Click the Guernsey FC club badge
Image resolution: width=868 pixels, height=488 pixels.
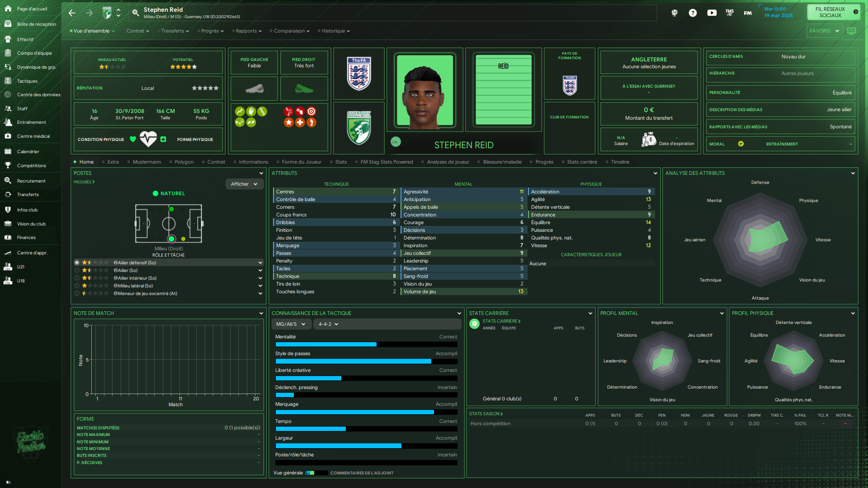(x=359, y=128)
